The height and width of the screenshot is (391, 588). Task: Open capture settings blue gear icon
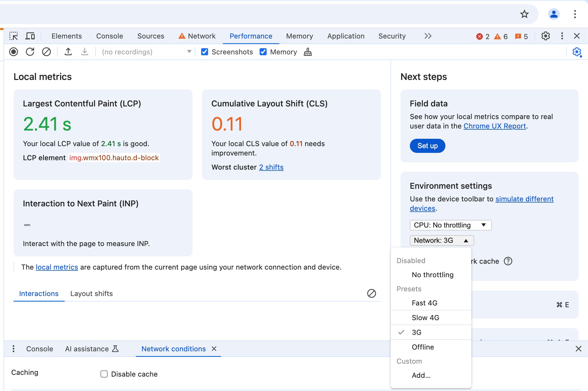click(x=577, y=52)
